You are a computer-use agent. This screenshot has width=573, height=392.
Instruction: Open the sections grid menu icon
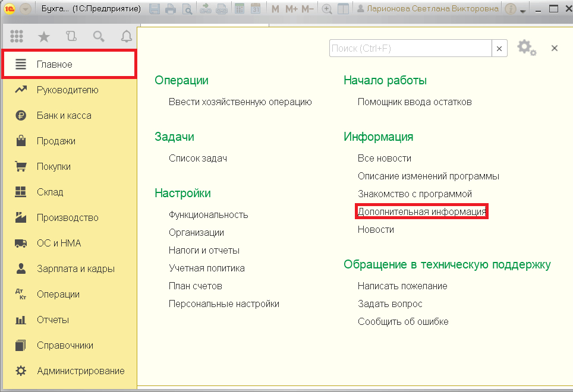[17, 36]
